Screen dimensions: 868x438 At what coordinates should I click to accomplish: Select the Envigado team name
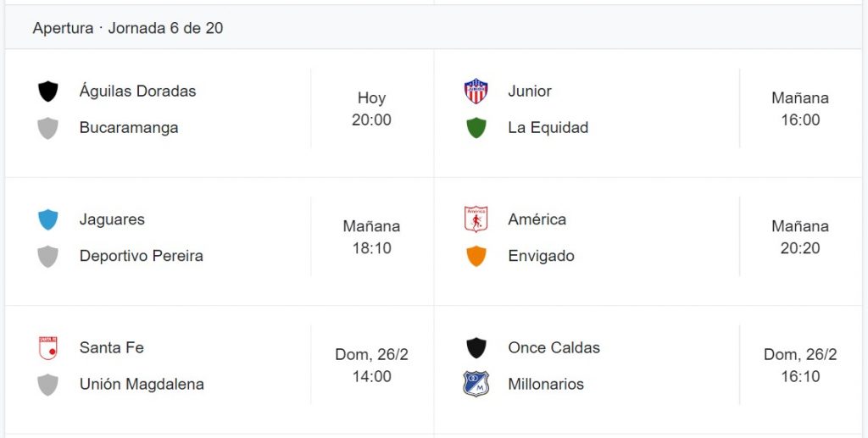click(x=541, y=256)
